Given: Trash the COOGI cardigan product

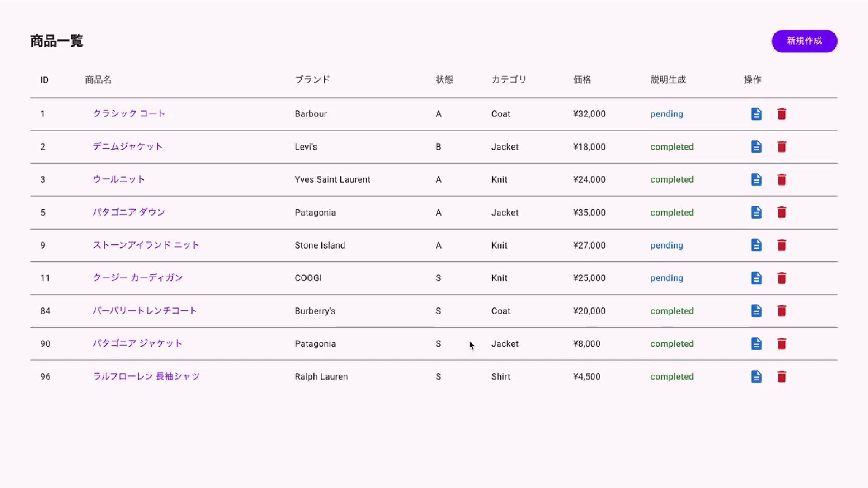Looking at the screenshot, I should coord(782,278).
